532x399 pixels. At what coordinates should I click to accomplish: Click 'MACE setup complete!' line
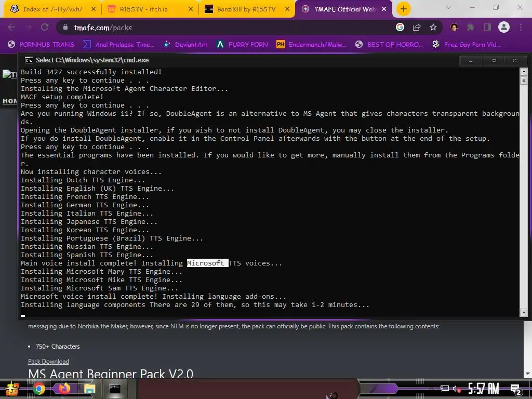click(62, 97)
